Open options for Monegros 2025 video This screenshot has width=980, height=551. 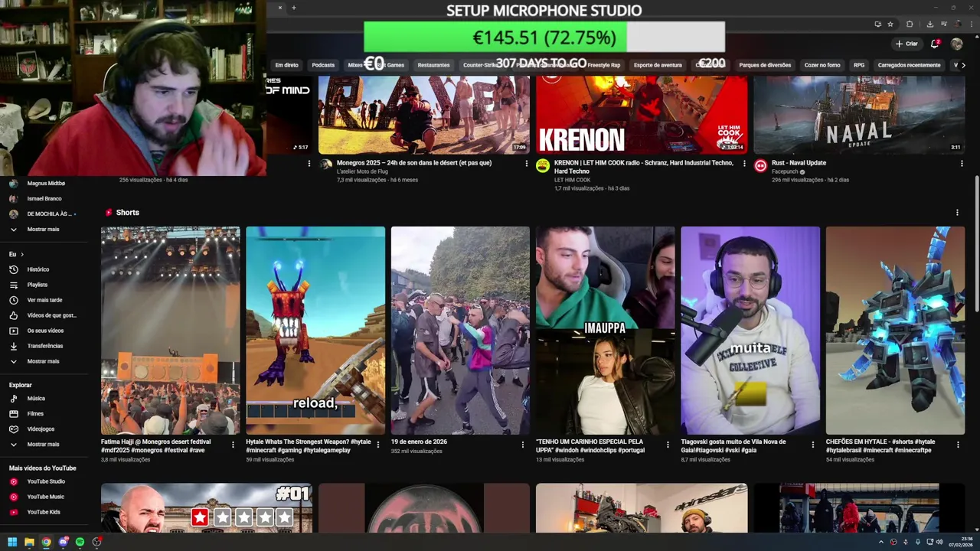pyautogui.click(x=527, y=163)
